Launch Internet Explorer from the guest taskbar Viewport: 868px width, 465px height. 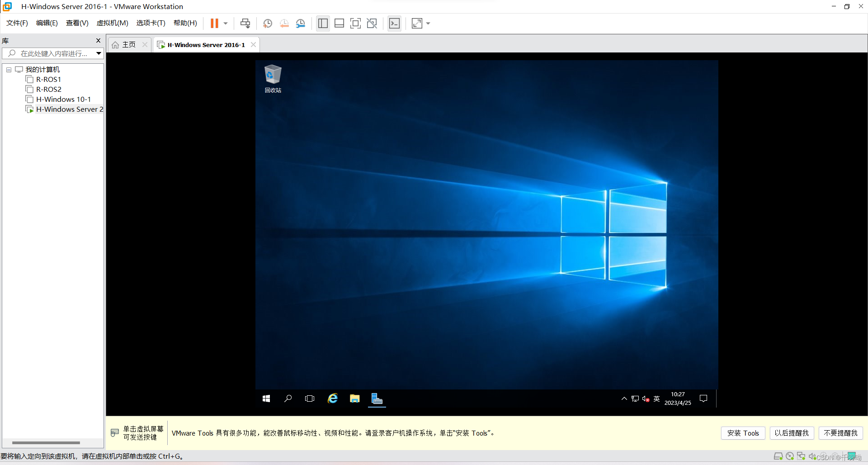[333, 399]
